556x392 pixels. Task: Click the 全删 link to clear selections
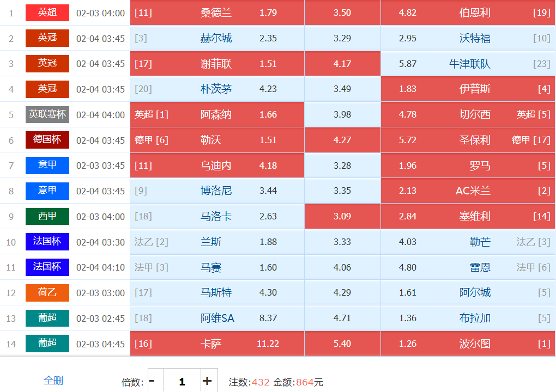(53, 381)
